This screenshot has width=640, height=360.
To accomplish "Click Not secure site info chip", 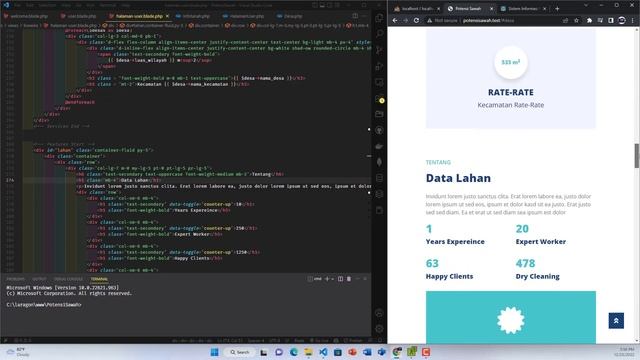I will point(442,20).
